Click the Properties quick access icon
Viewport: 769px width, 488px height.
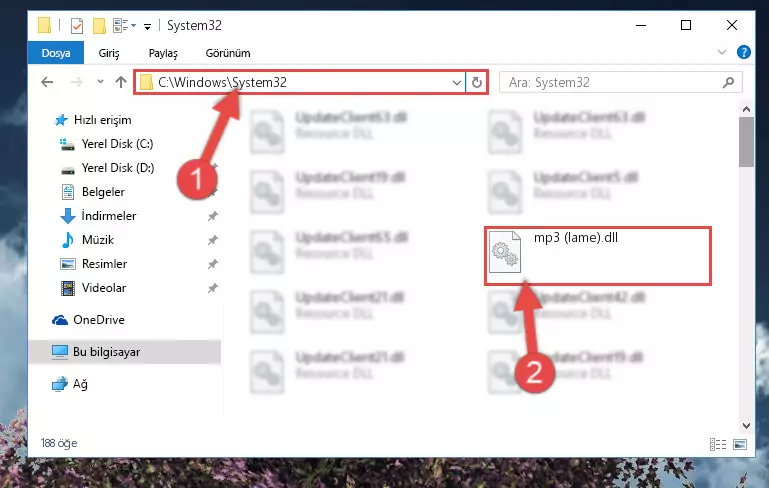77,26
